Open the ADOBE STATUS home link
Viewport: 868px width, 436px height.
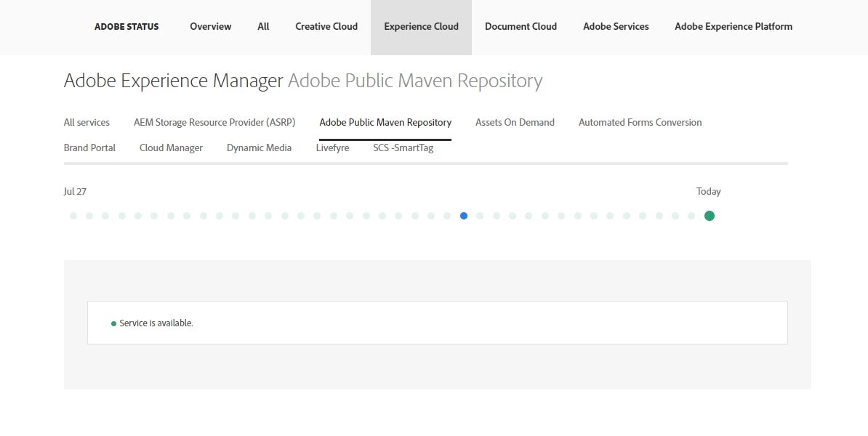coord(126,27)
